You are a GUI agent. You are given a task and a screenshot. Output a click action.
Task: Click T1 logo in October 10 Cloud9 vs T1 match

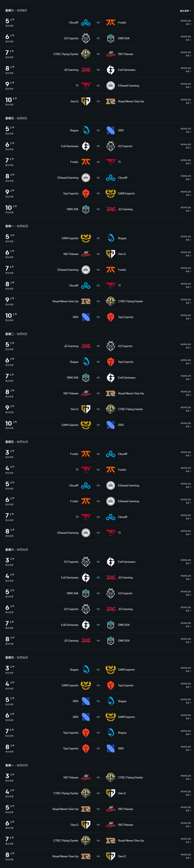[111, 285]
